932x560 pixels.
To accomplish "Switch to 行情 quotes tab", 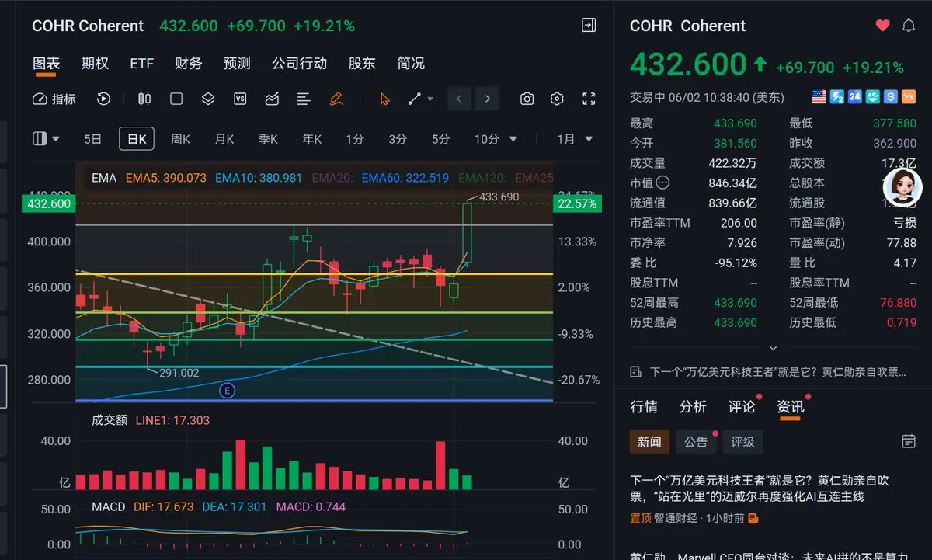I will point(644,406).
